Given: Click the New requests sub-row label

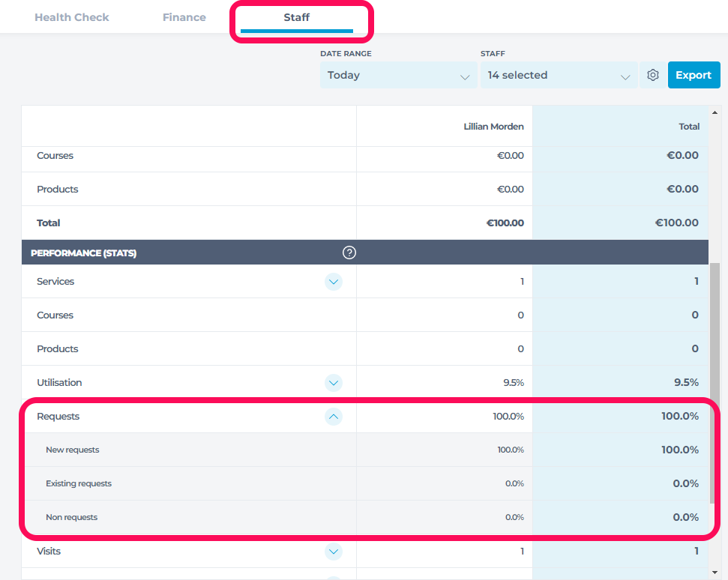Looking at the screenshot, I should click(x=73, y=450).
